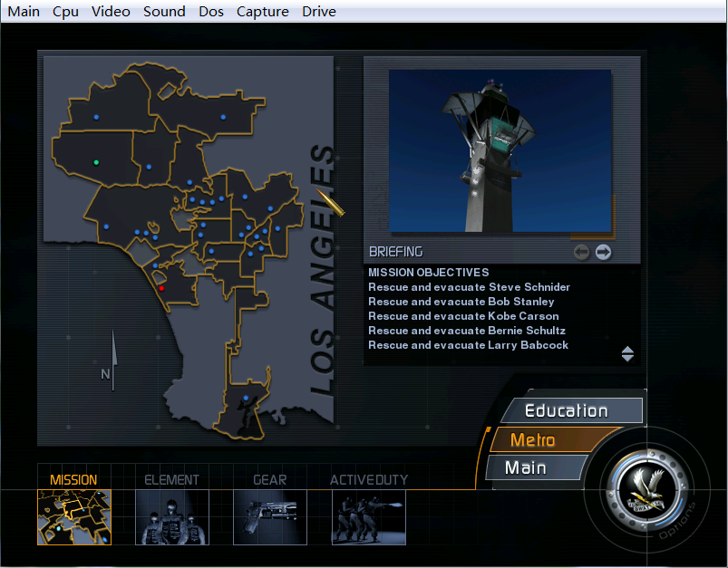Click objective "Rescue and evacuate Steve Schnider"
The height and width of the screenshot is (568, 728).
[x=469, y=287]
